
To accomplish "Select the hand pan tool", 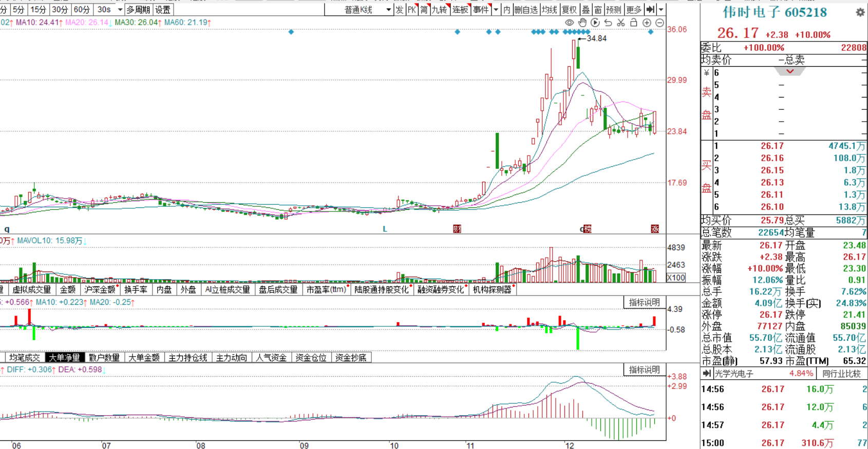I will coord(582,23).
